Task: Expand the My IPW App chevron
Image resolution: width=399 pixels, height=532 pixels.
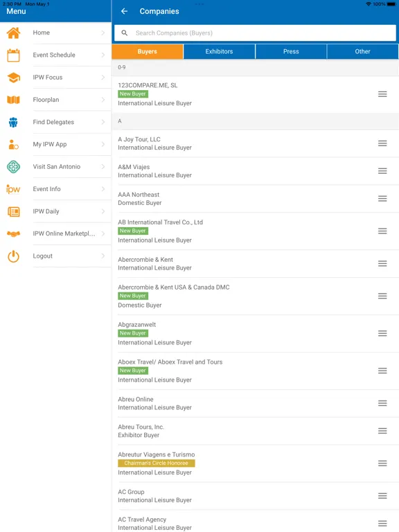Action: click(x=103, y=144)
